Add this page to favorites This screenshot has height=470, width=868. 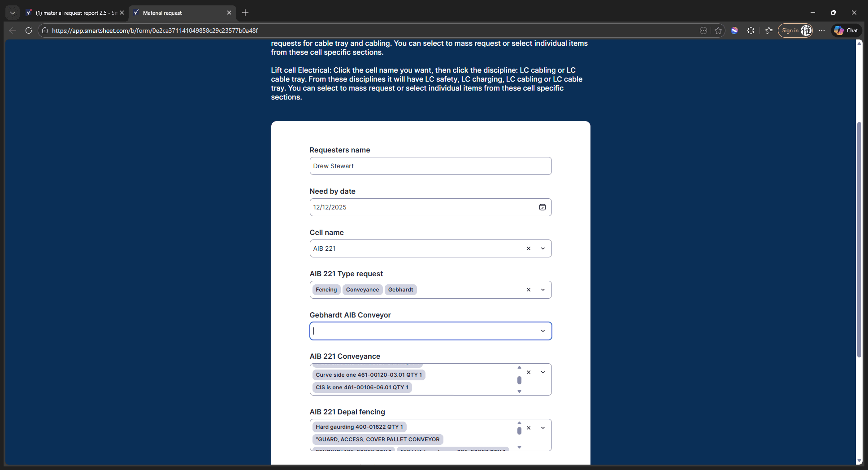coord(718,30)
